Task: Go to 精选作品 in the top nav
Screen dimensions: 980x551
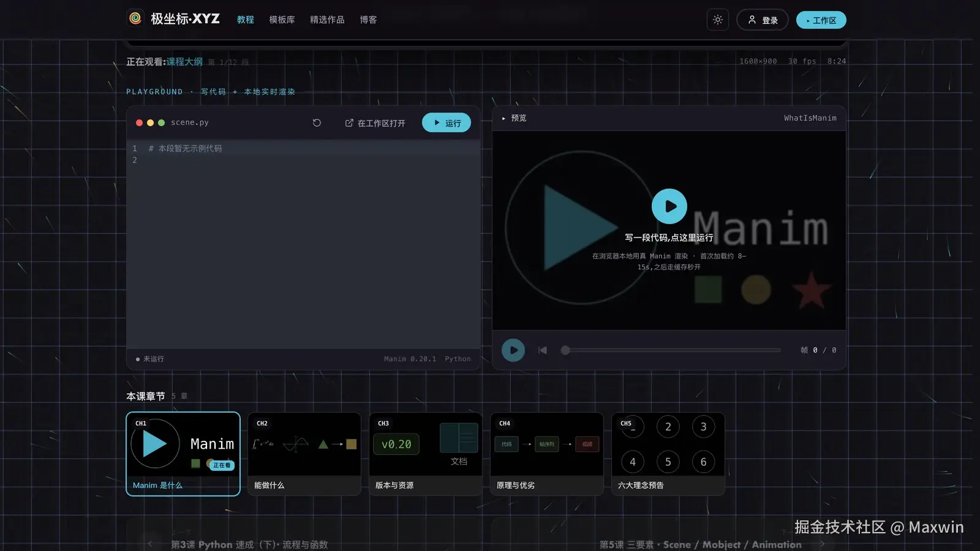Action: (x=327, y=20)
